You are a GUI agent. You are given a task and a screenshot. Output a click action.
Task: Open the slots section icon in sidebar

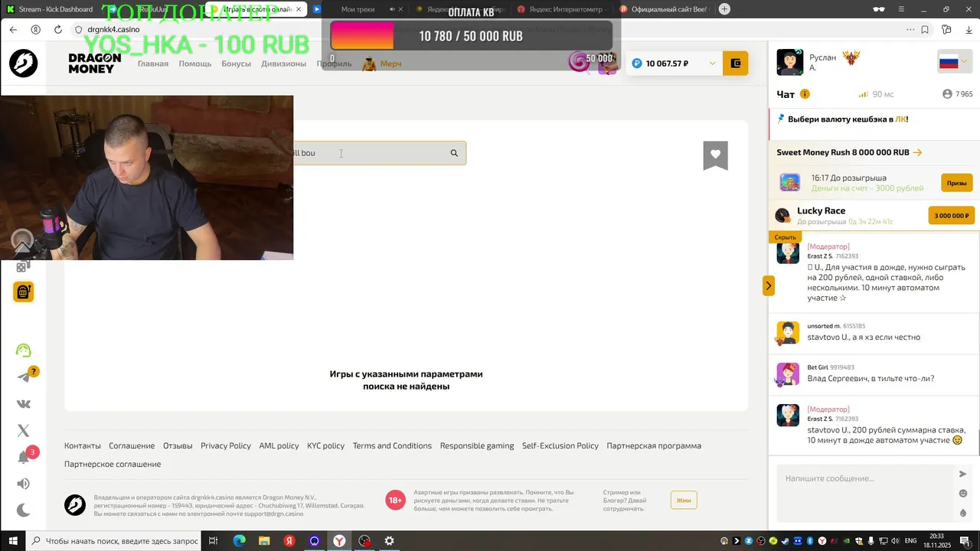point(24,292)
